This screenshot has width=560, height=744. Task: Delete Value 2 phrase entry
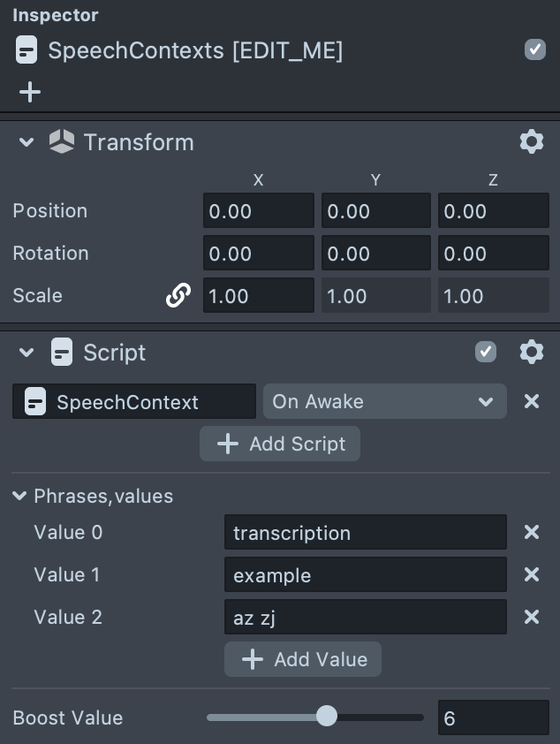click(x=532, y=617)
